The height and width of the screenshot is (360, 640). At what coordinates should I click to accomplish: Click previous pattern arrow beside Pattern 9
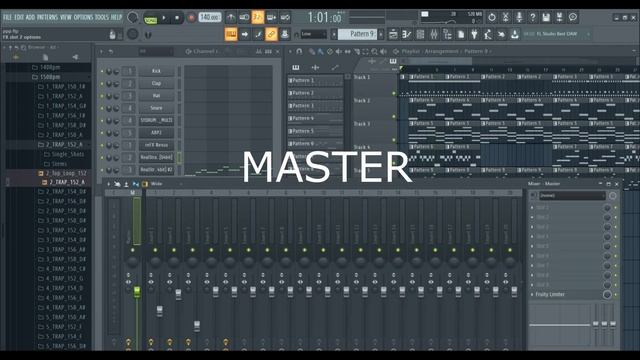pos(334,34)
